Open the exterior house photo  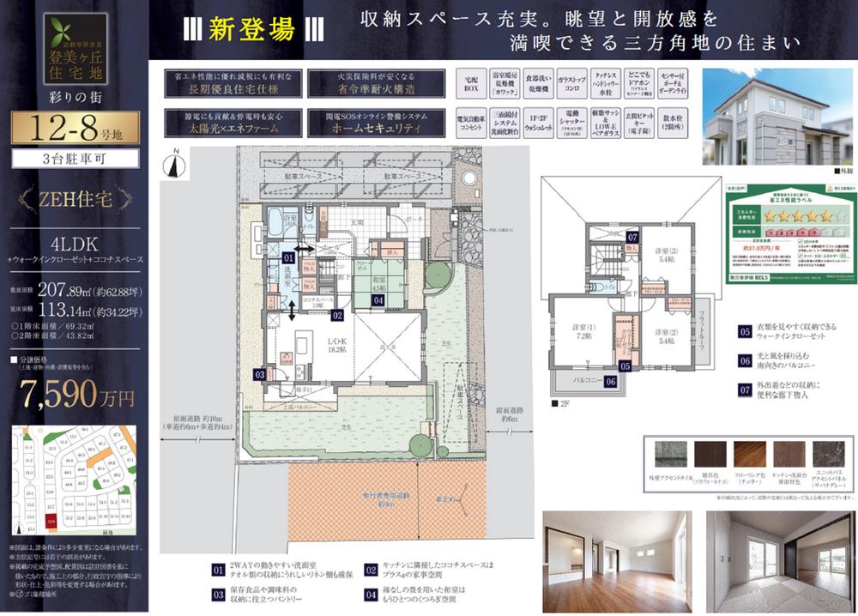(779, 117)
